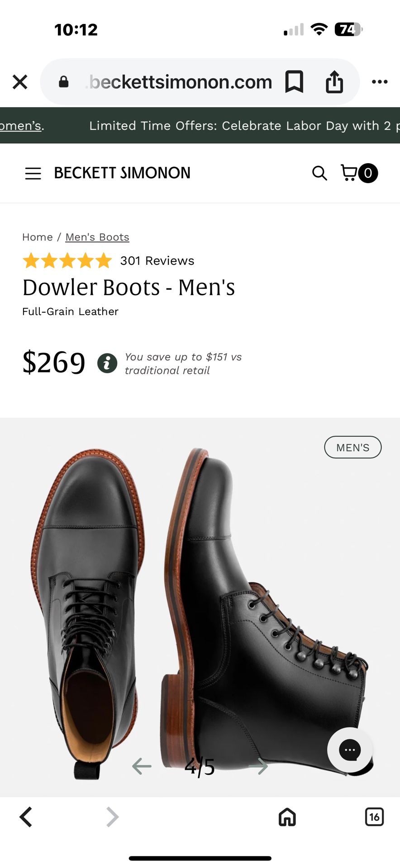Tap the info icon beside the price
Viewport: 400px width, 868px height.
[x=107, y=363]
